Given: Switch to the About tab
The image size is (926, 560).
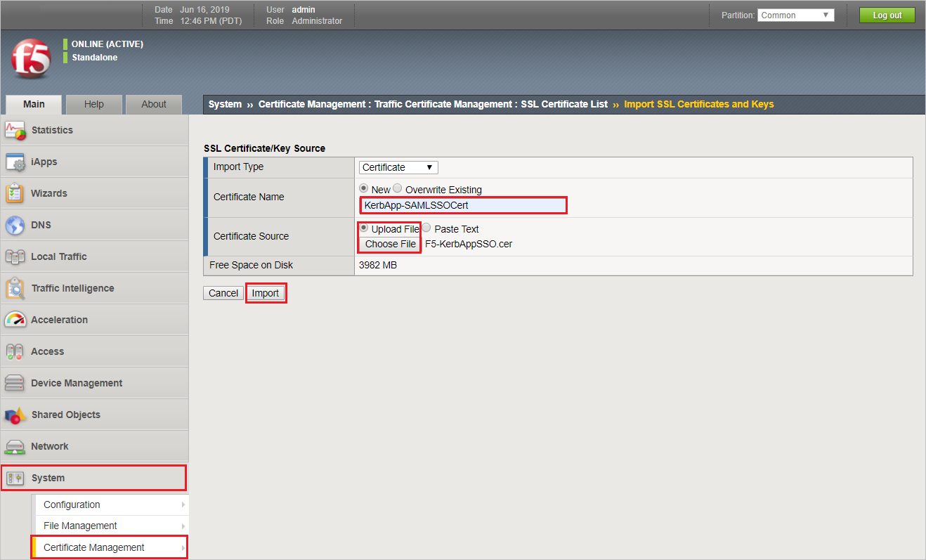Looking at the screenshot, I should pos(154,104).
